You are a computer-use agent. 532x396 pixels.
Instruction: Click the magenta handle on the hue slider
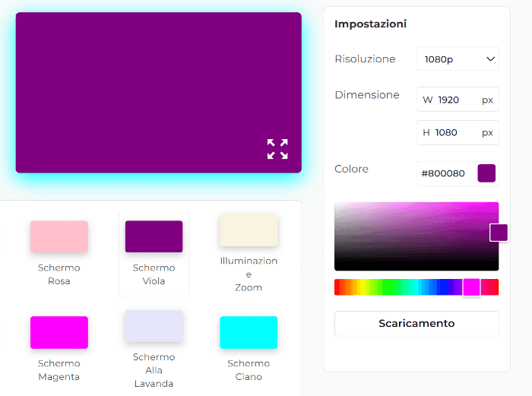click(472, 287)
